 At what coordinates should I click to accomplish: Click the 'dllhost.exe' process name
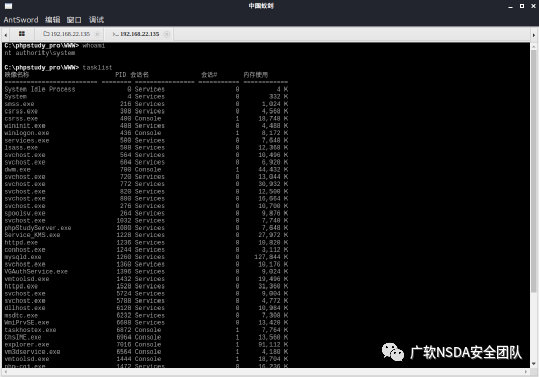coord(25,308)
